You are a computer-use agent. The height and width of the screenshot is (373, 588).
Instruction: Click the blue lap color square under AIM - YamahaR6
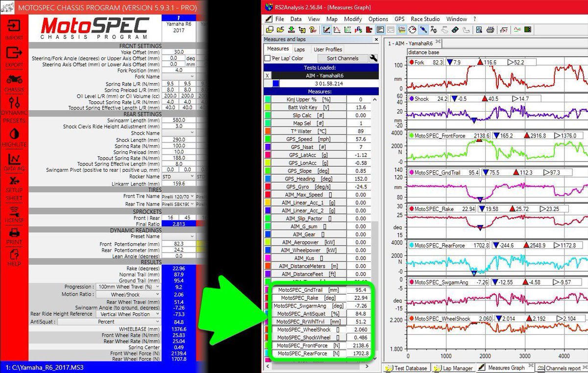(275, 84)
